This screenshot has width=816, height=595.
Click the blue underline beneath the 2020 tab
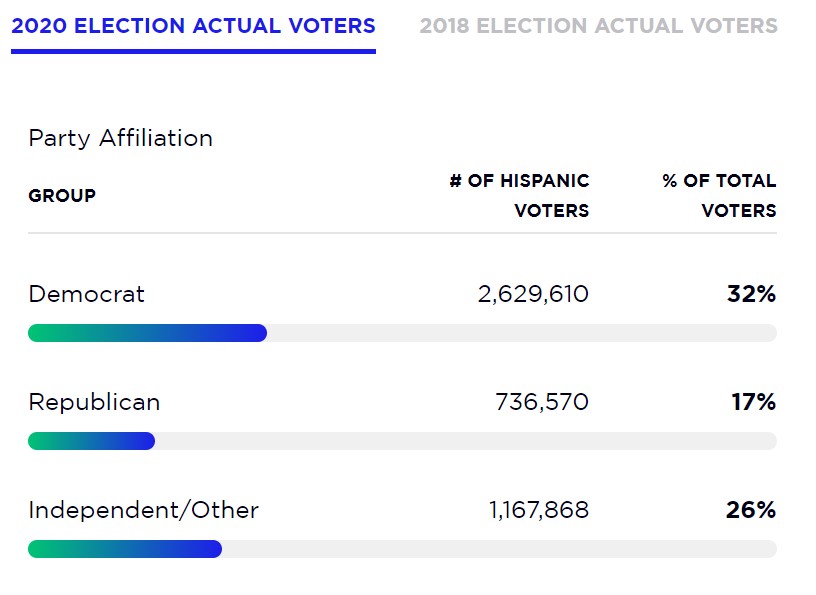pos(193,51)
